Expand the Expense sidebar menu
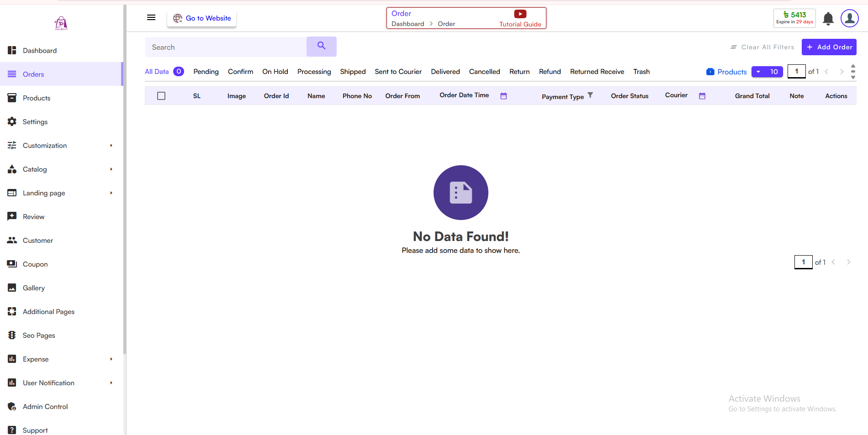 tap(111, 359)
